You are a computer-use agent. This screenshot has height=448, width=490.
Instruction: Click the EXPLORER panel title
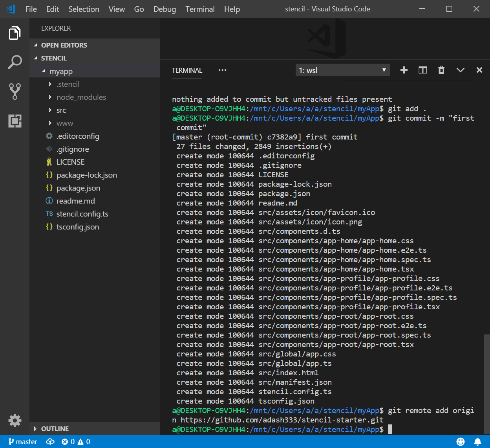pyautogui.click(x=56, y=28)
